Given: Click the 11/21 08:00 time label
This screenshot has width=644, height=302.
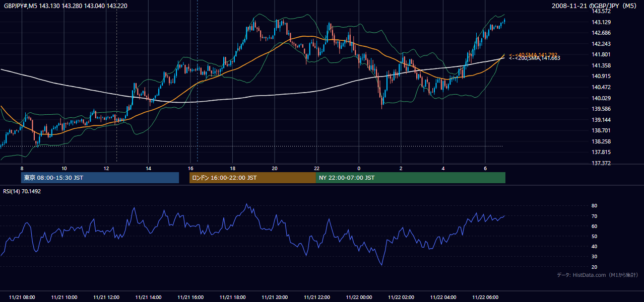Looking at the screenshot, I should click(22, 297).
